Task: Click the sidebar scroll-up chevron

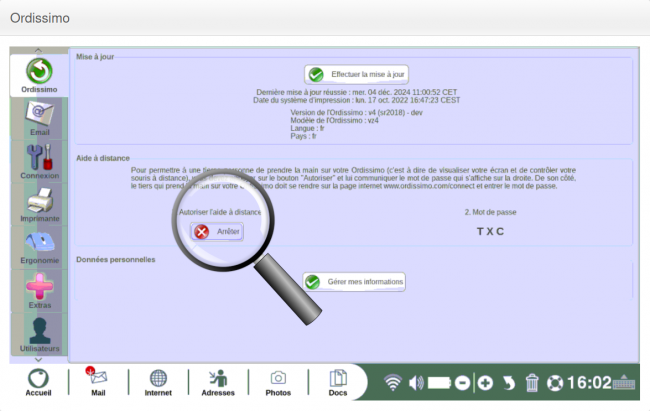Action: click(38, 50)
